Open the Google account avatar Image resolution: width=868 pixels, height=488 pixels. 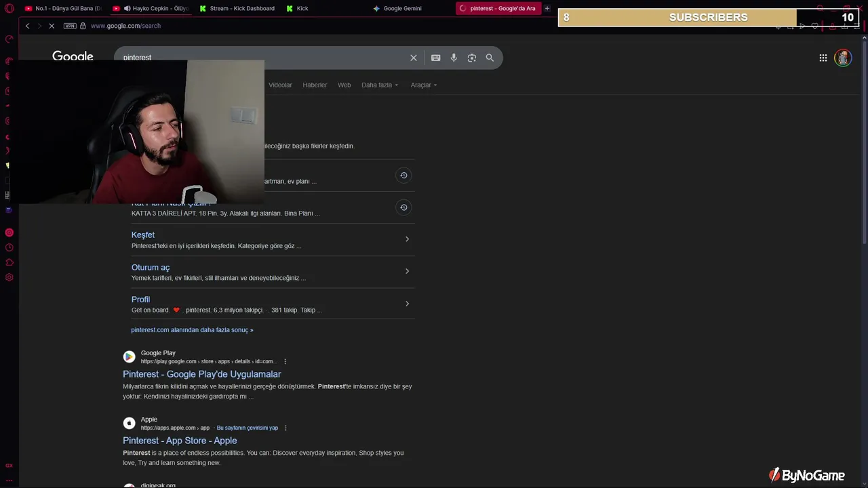coord(843,58)
